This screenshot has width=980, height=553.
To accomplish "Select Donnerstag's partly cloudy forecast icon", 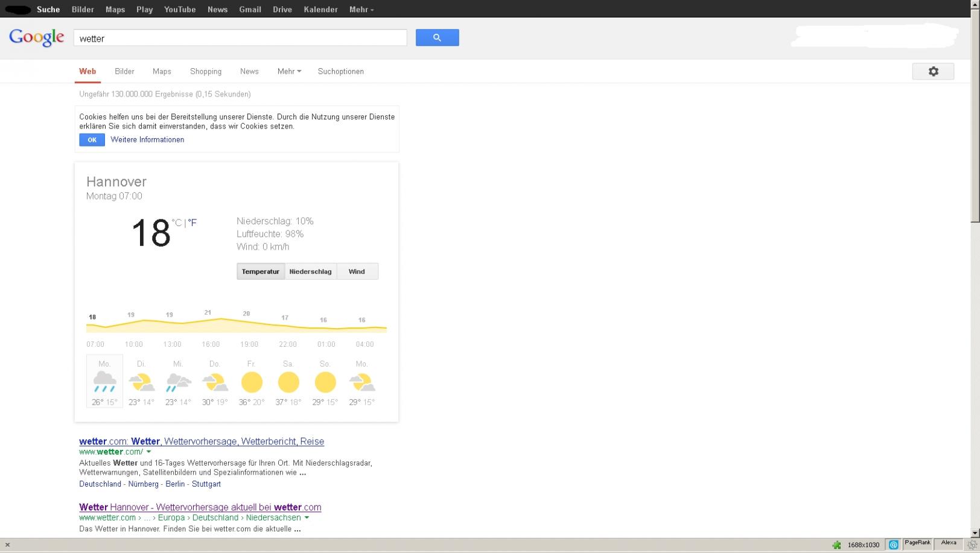I will [x=215, y=382].
